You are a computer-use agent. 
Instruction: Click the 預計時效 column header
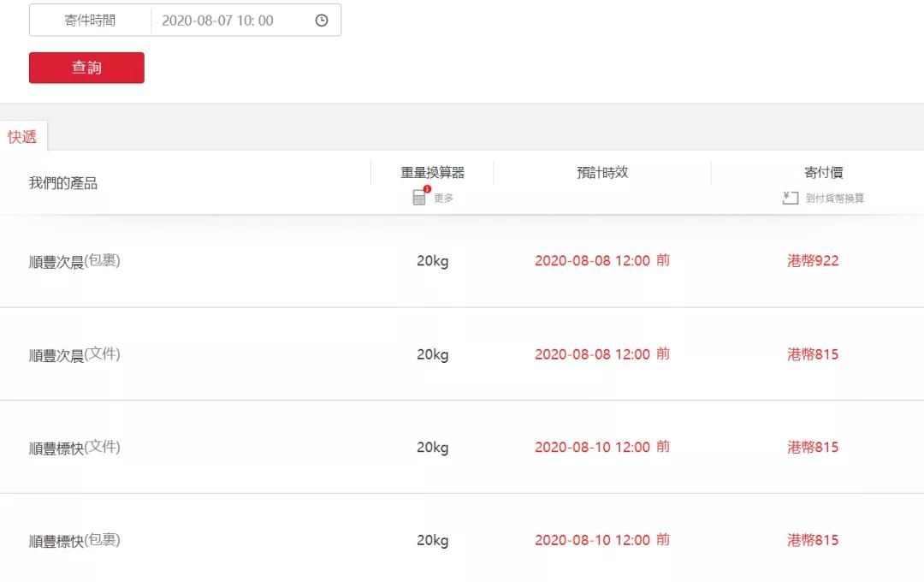click(x=602, y=173)
